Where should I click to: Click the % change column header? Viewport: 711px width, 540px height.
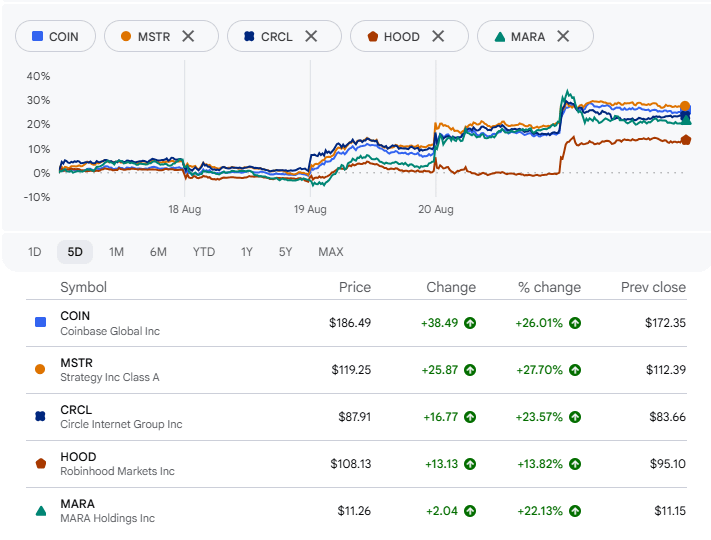click(x=549, y=287)
